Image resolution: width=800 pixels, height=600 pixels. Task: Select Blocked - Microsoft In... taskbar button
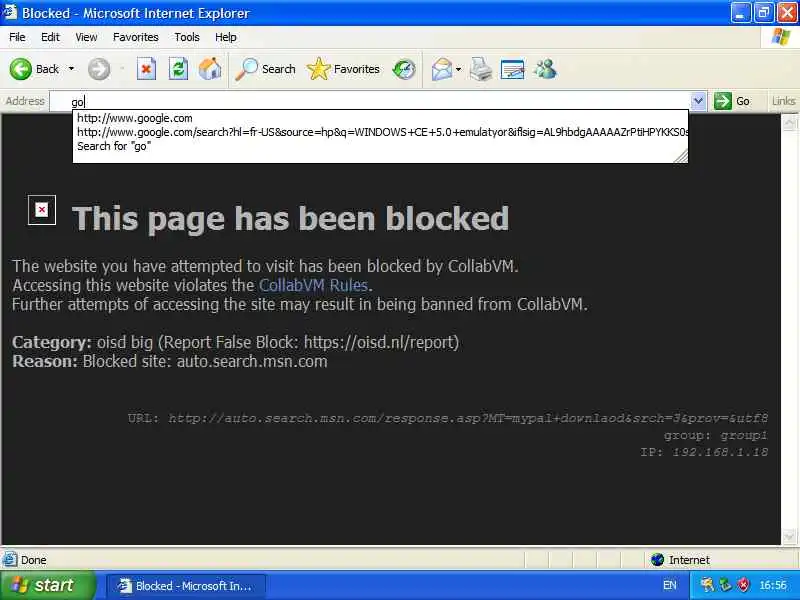(x=186, y=586)
